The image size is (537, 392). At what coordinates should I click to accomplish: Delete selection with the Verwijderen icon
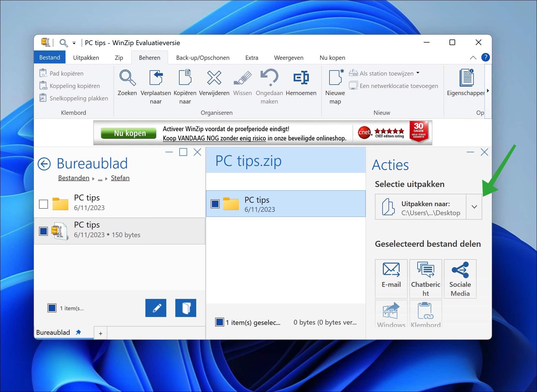coord(214,78)
